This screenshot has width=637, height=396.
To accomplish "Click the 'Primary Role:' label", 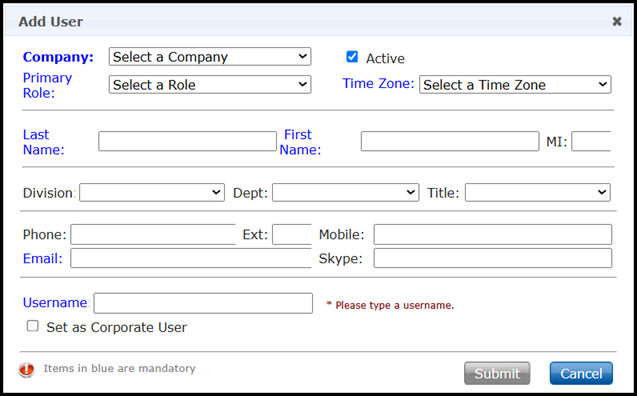I will (x=47, y=85).
